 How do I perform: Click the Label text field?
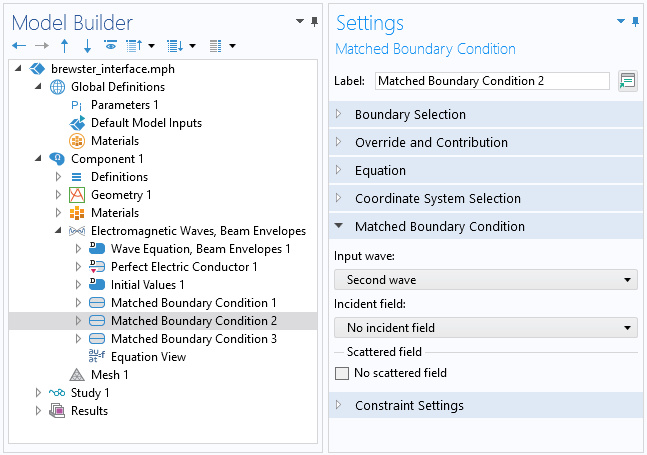coord(492,81)
